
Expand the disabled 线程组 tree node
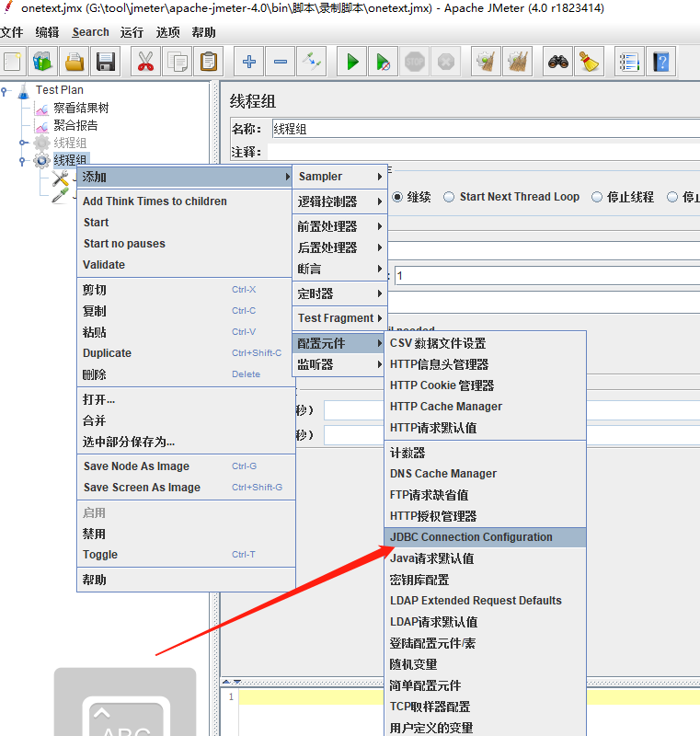click(22, 143)
